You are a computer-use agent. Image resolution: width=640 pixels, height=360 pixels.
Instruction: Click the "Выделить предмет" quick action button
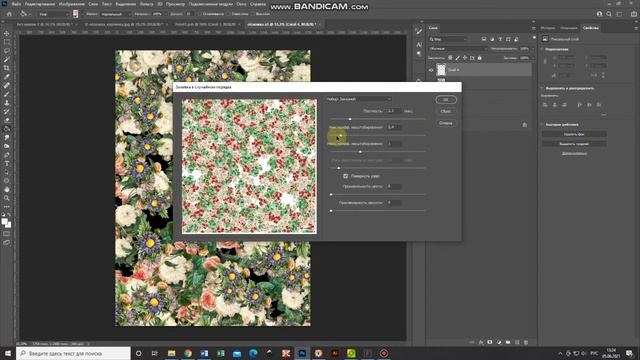[574, 144]
